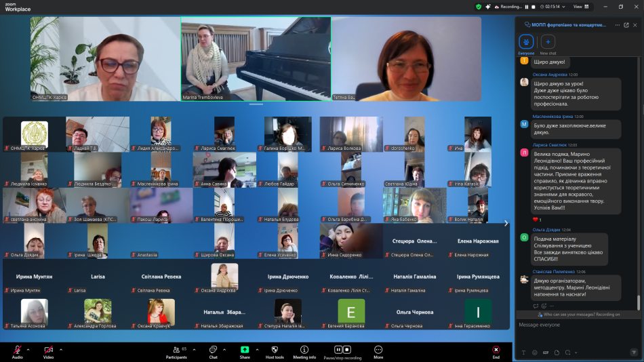Select the Everyone chat tab
644x362 pixels.
526,42
